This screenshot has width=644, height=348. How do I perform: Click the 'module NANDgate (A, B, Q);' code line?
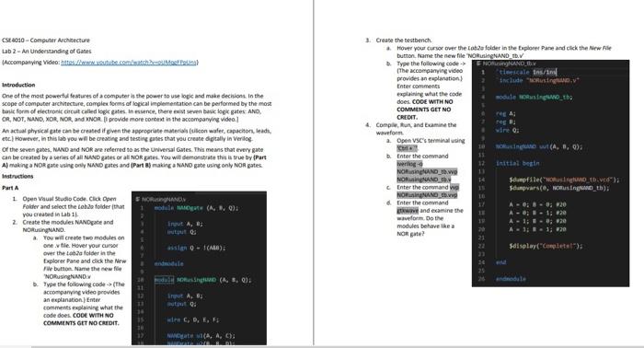tap(196, 208)
